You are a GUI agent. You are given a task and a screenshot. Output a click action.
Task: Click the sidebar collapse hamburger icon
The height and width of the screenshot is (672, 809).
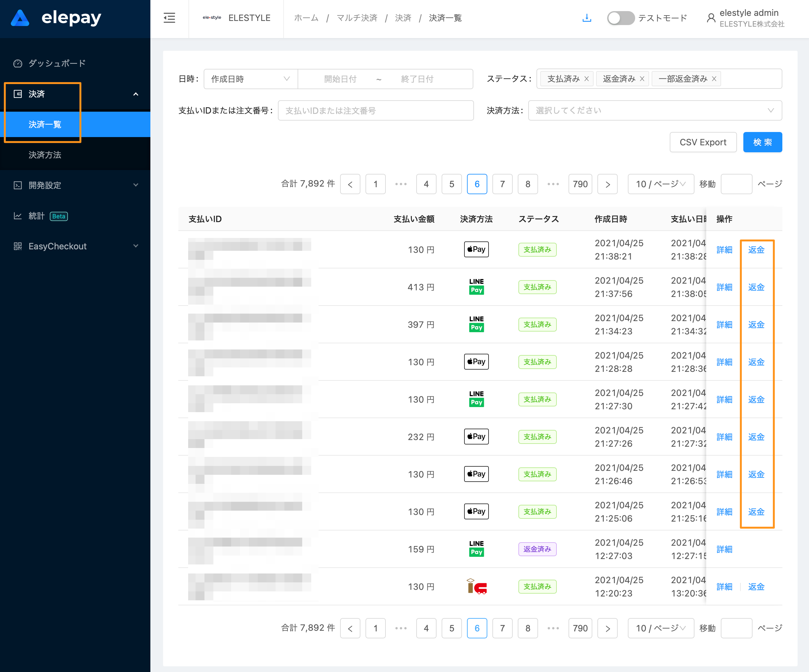(x=169, y=18)
